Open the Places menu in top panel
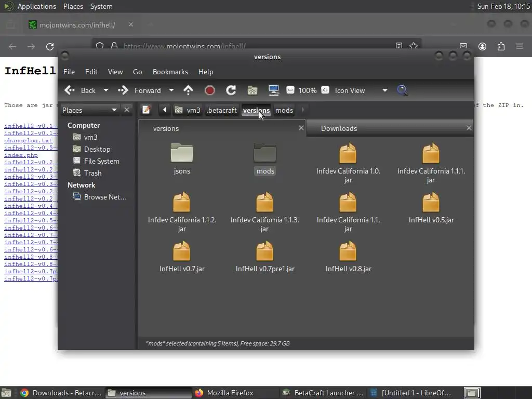 pyautogui.click(x=73, y=6)
